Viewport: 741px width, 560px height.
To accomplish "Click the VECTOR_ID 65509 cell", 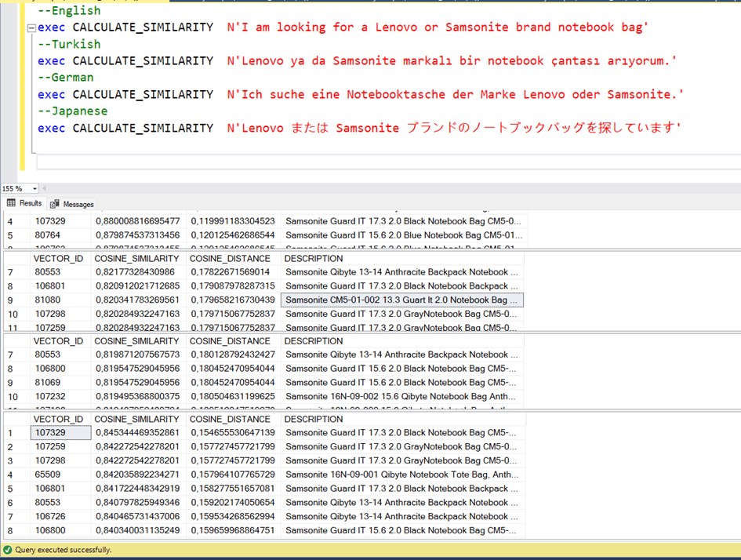I will tap(47, 475).
